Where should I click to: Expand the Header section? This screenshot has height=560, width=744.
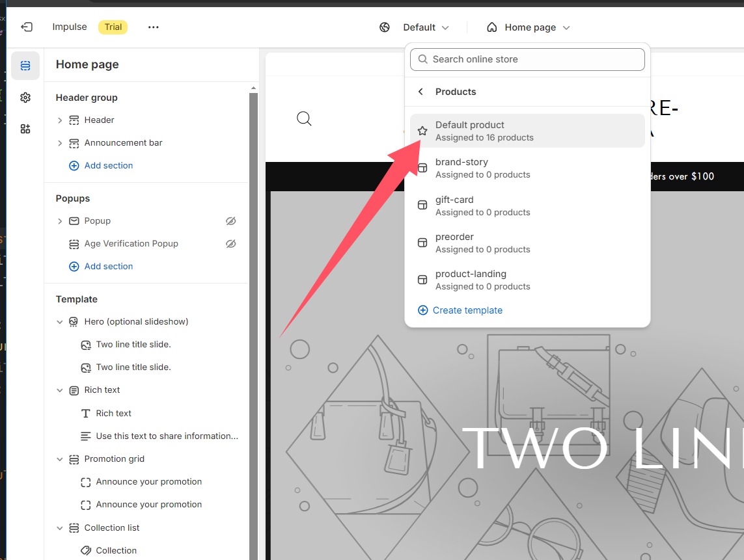[60, 120]
